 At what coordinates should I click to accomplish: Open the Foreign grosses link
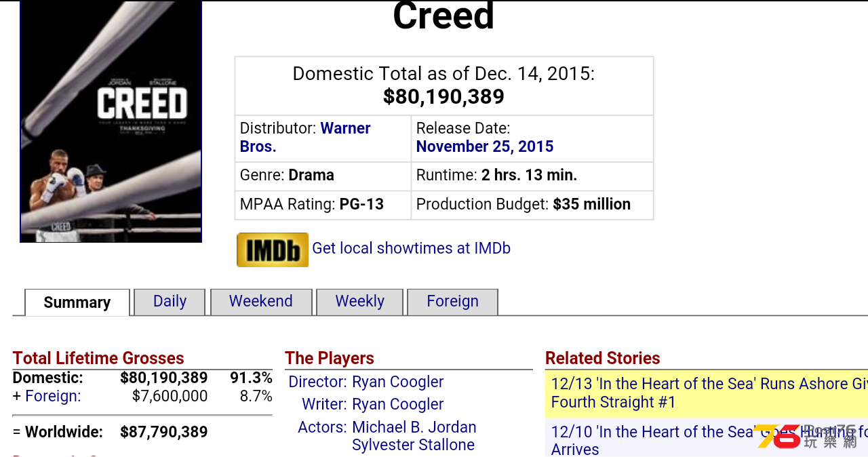tap(53, 396)
